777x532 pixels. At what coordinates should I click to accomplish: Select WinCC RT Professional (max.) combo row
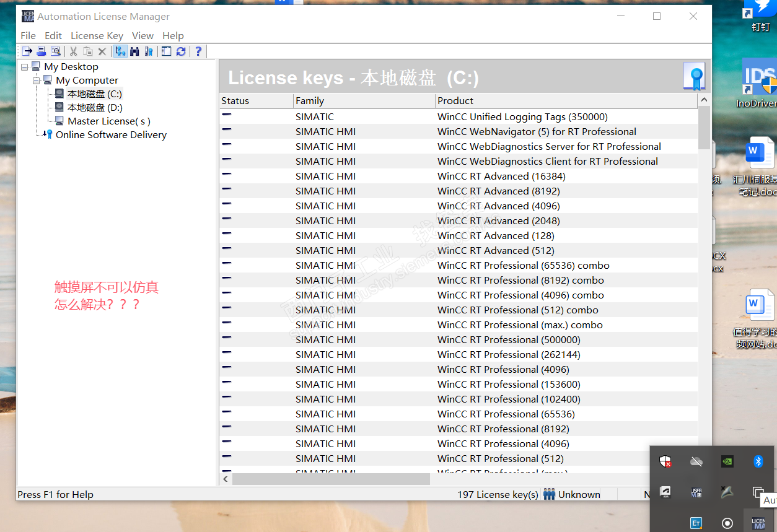(459, 325)
